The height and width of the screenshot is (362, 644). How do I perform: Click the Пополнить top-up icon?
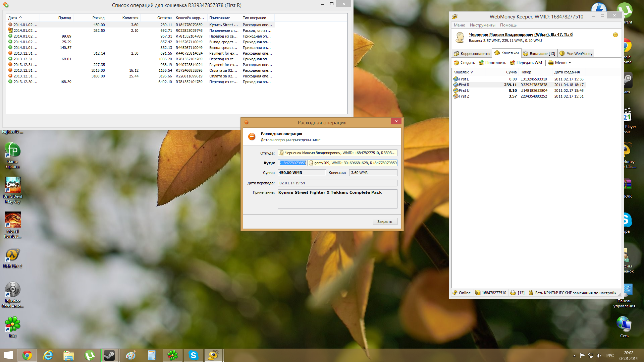click(481, 63)
